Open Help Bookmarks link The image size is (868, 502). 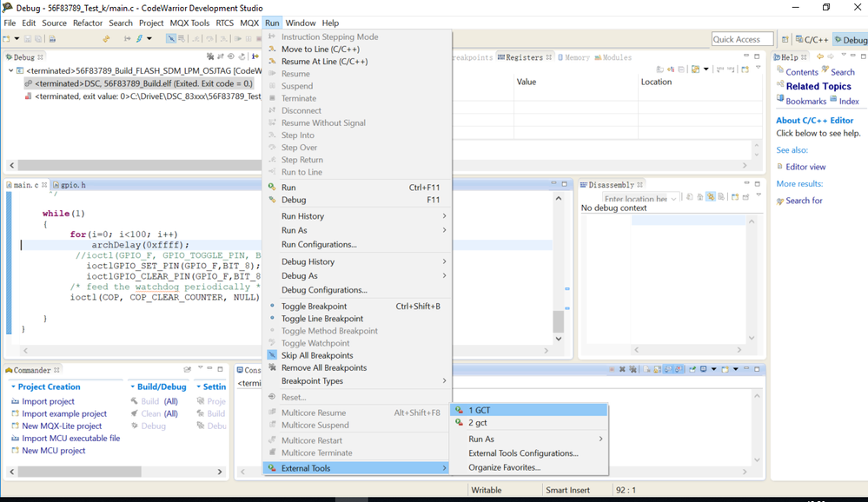(x=805, y=102)
